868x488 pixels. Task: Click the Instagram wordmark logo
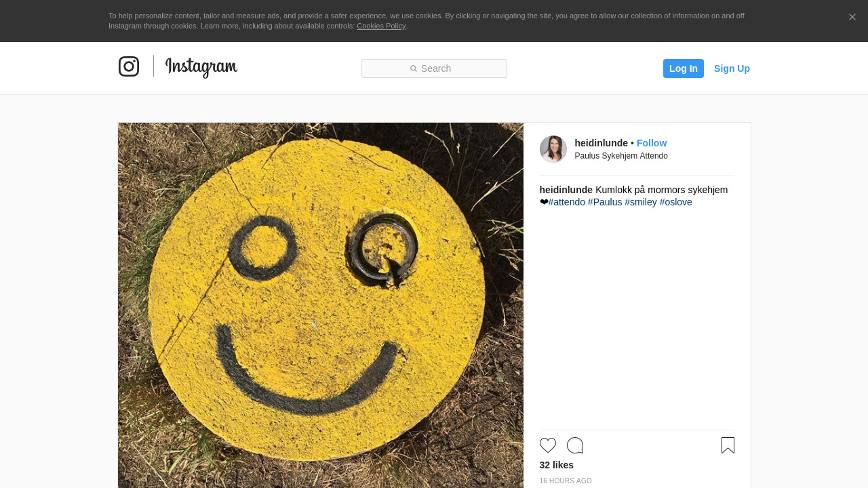(201, 67)
